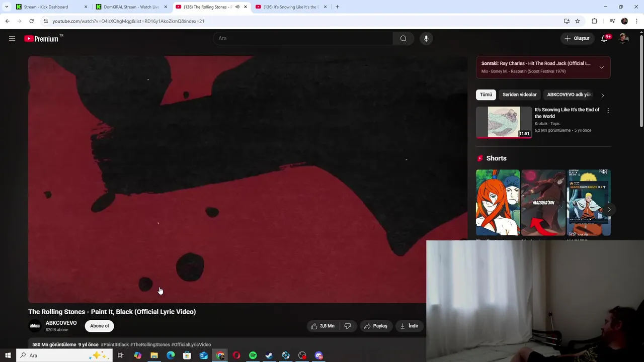The height and width of the screenshot is (362, 644).
Task: Open Chrome profile avatar
Action: point(624,21)
